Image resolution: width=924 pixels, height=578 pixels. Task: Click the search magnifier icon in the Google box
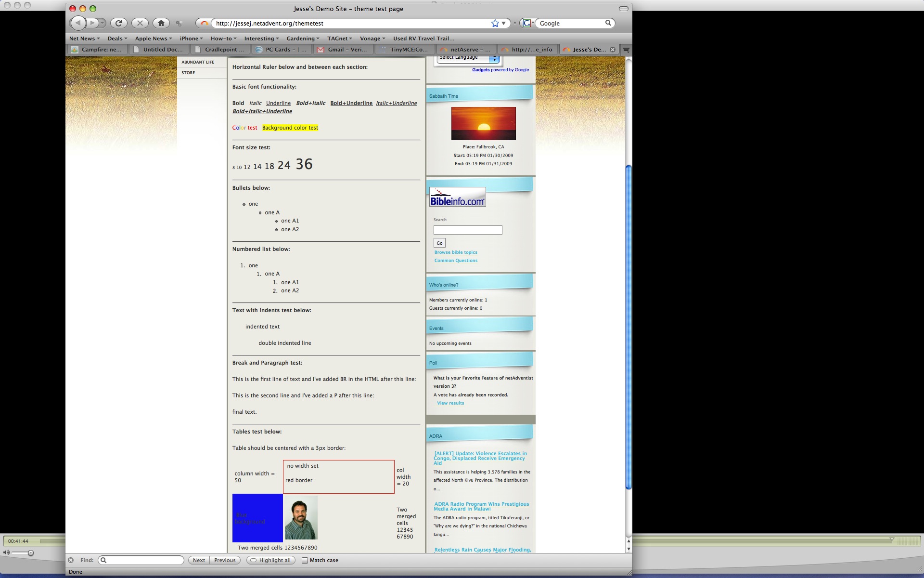[x=608, y=23]
